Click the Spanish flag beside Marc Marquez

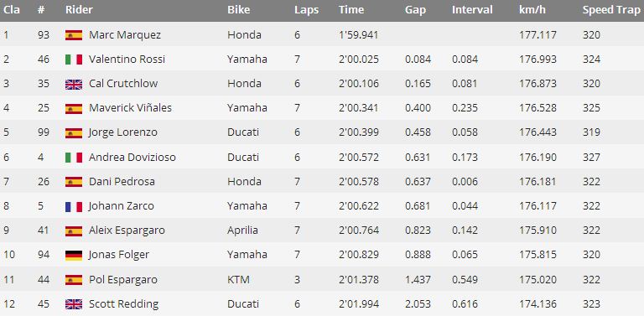coord(74,35)
